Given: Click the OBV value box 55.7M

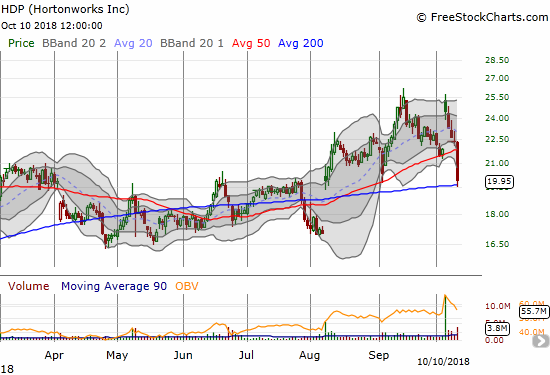Looking at the screenshot, I should [x=534, y=311].
